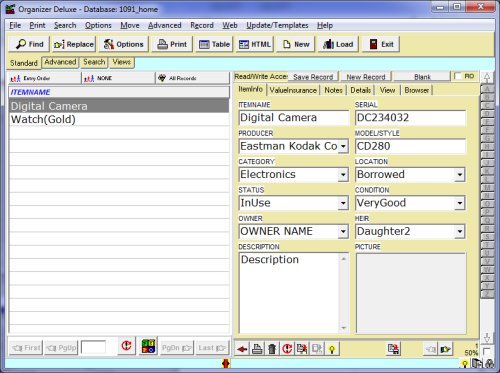Select the Views toolbar tab
The width and height of the screenshot is (500, 373).
click(121, 62)
